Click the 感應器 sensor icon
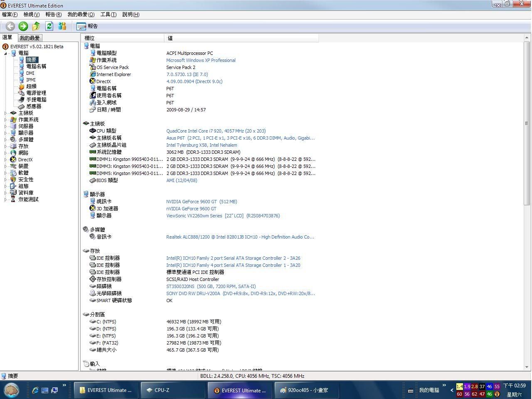Screen dimensions: 532x399 point(22,106)
